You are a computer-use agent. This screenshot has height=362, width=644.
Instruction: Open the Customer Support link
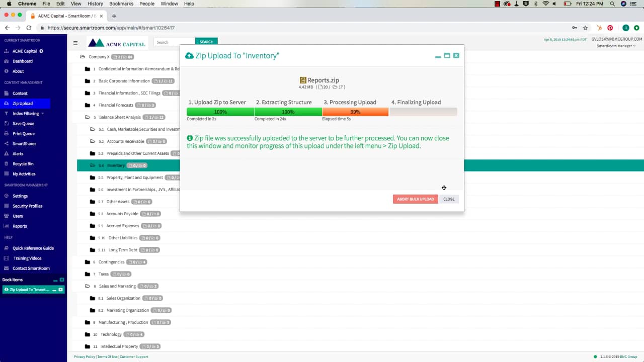pos(133,356)
